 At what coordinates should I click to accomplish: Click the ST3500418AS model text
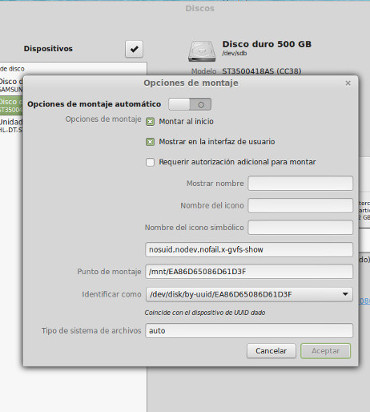point(262,71)
